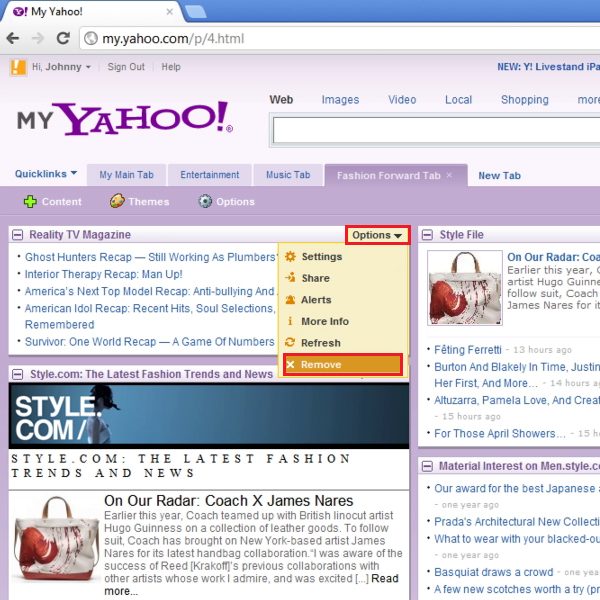The width and height of the screenshot is (600, 600).
Task: Open the Hi, Johnny account dropdown
Action: pyautogui.click(x=61, y=67)
